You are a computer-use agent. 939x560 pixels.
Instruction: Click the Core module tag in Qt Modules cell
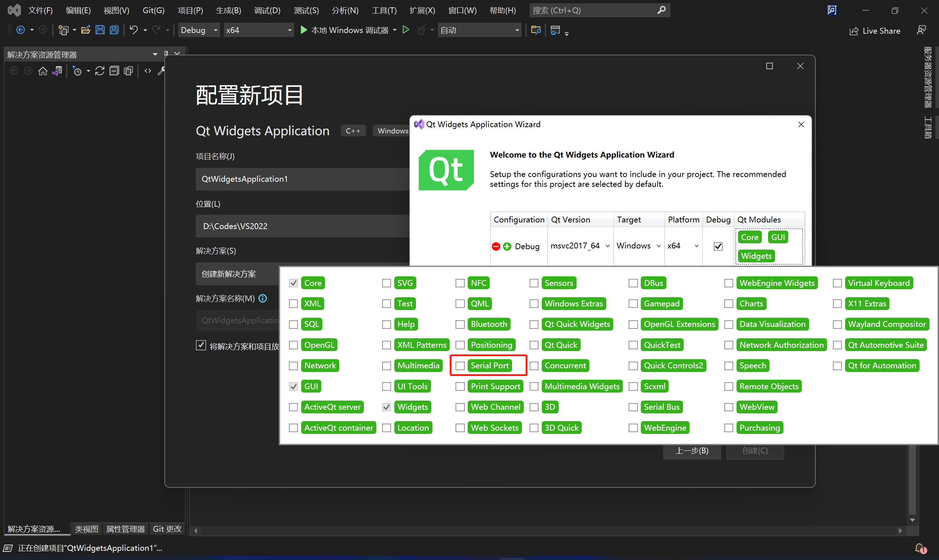point(750,237)
